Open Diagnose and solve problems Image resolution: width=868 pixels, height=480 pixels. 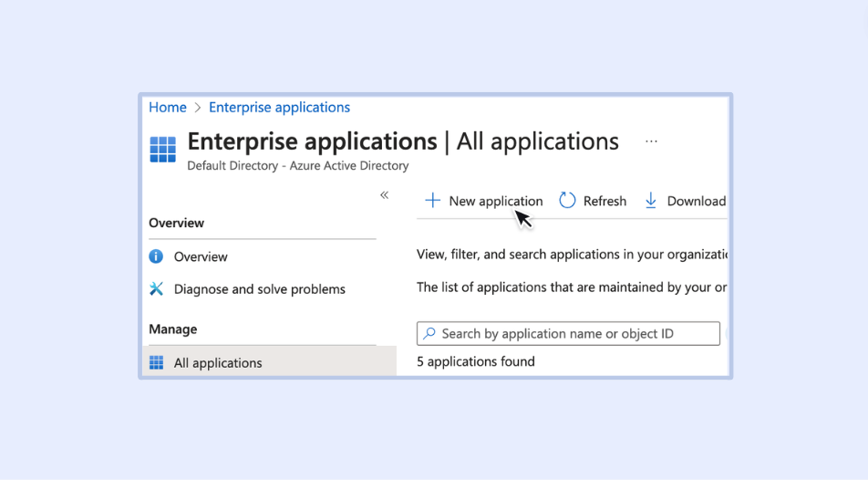tap(259, 289)
